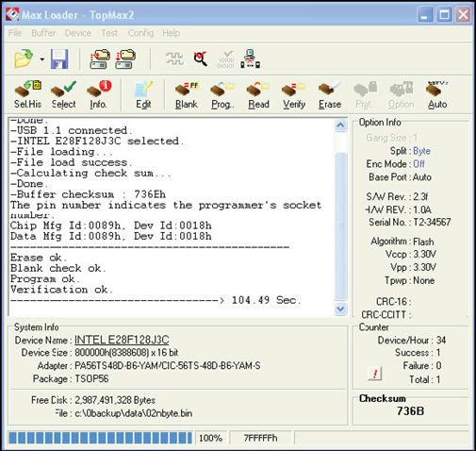Image resolution: width=476 pixels, height=451 pixels.
Task: Close the Max Loader window
Action: (463, 14)
